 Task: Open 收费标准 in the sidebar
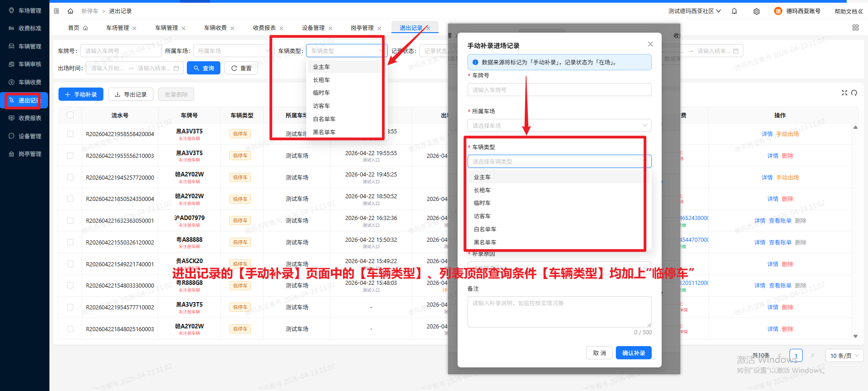coord(25,28)
